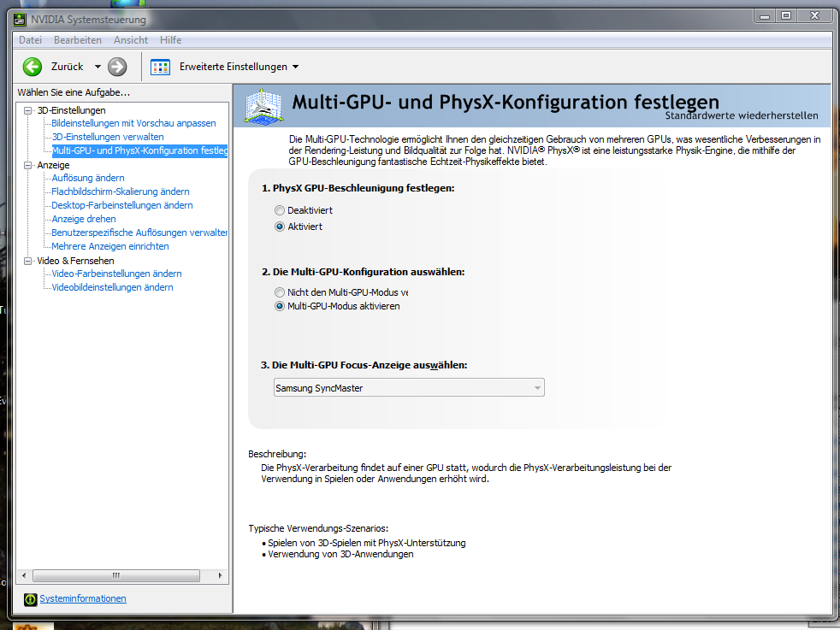Image resolution: width=840 pixels, height=630 pixels.
Task: Collapse the 3D-Einstellungen tree node
Action: point(28,111)
